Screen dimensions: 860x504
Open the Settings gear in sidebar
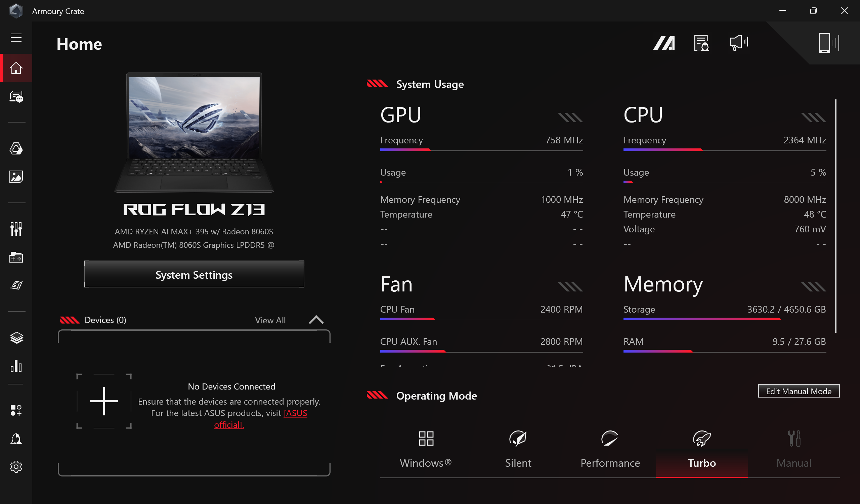click(16, 466)
